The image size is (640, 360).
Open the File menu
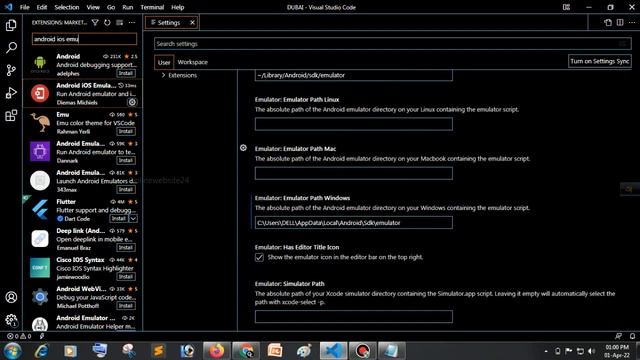coord(24,7)
